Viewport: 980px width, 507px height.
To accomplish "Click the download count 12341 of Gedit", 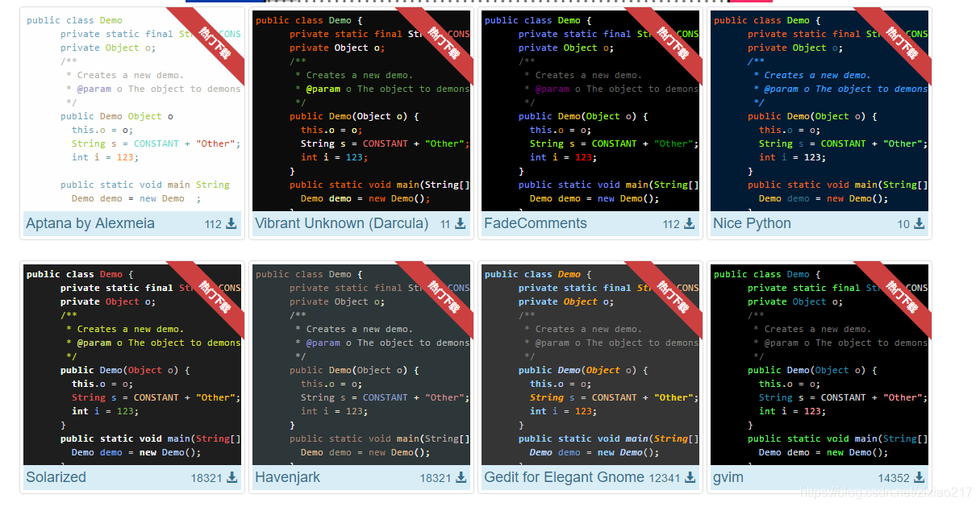I will click(665, 478).
